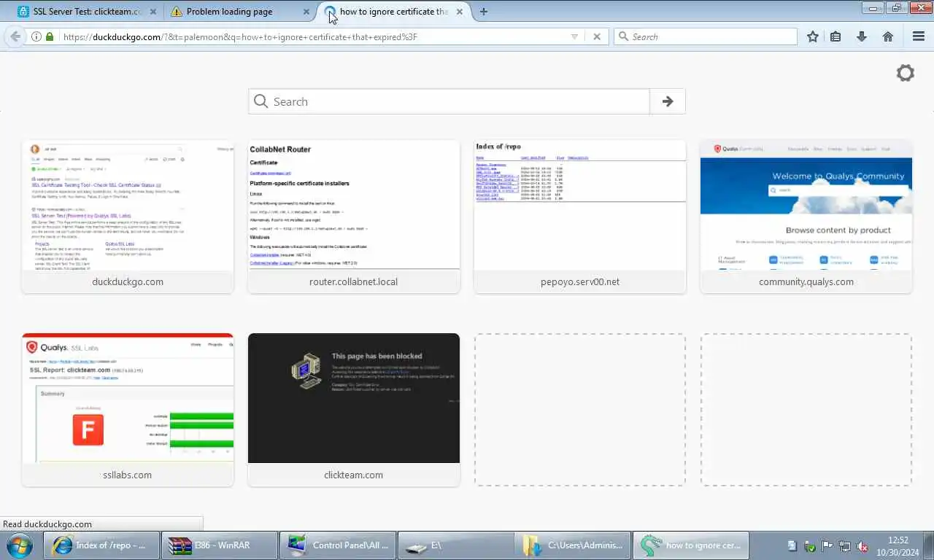Open new tab page settings gear
Viewport: 934px width, 560px height.
coord(906,73)
